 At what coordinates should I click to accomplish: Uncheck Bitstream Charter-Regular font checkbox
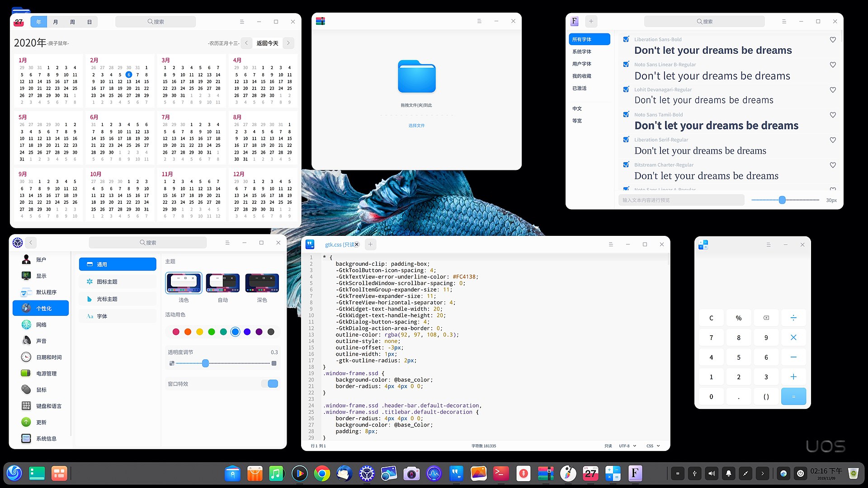(x=626, y=164)
